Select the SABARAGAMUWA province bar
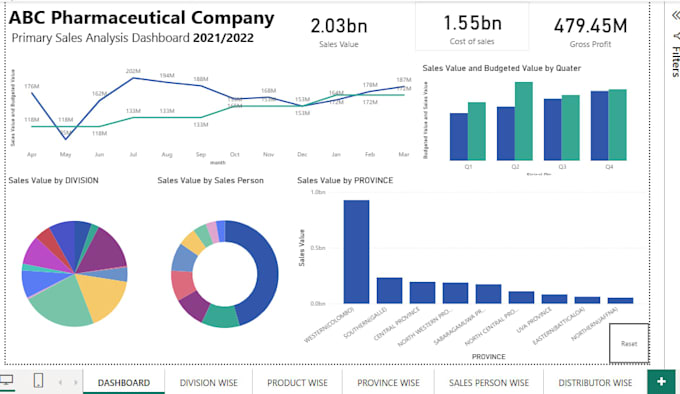The height and width of the screenshot is (394, 680). [x=488, y=294]
